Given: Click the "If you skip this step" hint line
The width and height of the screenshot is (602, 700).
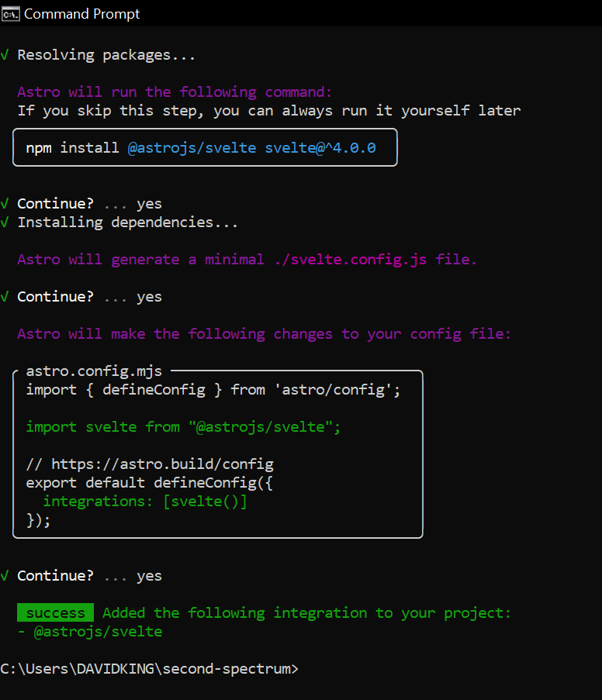Looking at the screenshot, I should (268, 111).
